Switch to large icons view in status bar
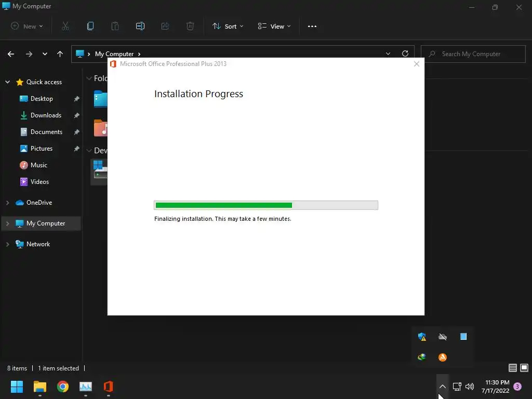This screenshot has height=399, width=532. point(524,368)
